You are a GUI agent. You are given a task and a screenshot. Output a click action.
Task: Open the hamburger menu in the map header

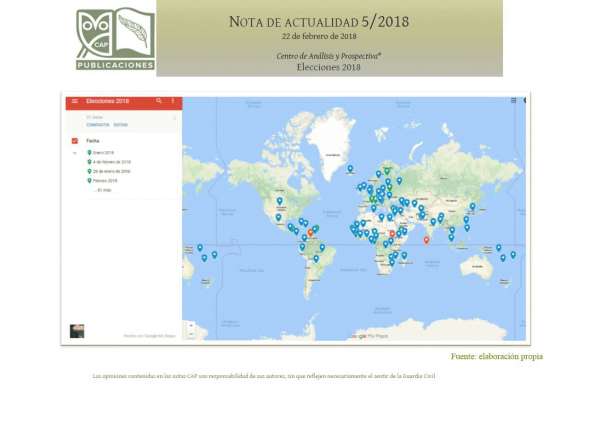74,102
